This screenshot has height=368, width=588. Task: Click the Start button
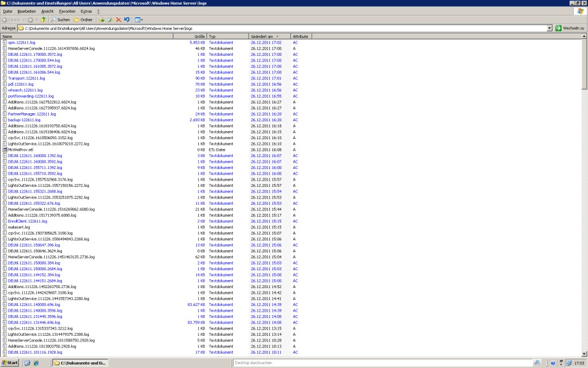(x=10, y=363)
